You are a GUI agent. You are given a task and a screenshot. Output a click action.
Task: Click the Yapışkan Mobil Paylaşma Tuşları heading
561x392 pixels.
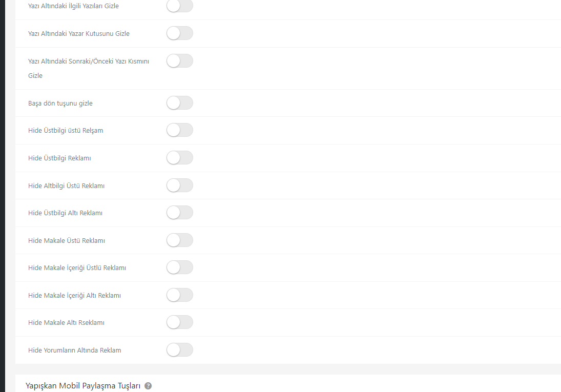pyautogui.click(x=83, y=386)
